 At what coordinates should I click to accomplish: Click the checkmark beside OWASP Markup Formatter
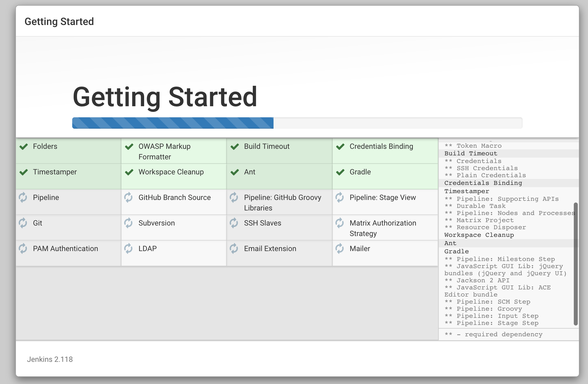tap(129, 147)
